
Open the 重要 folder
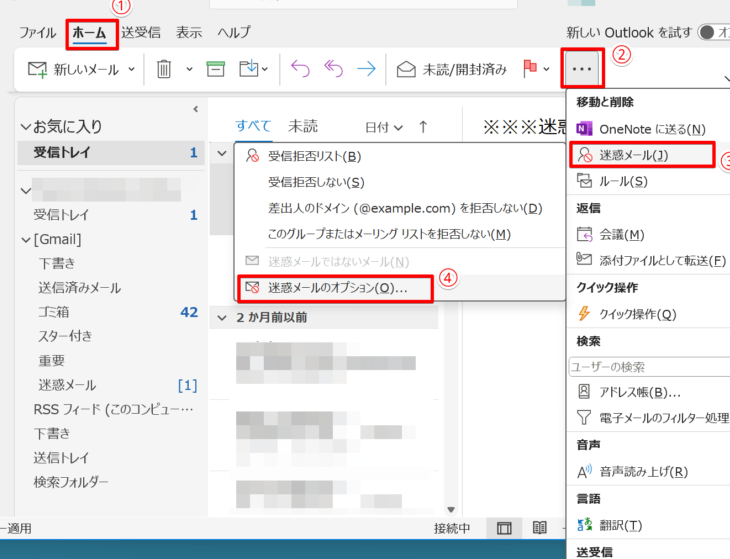coord(51,361)
